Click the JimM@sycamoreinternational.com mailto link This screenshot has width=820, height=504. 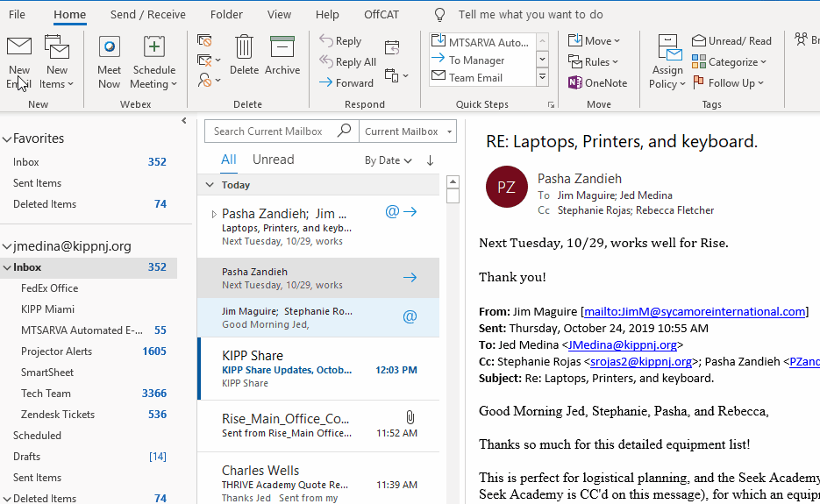coord(695,311)
